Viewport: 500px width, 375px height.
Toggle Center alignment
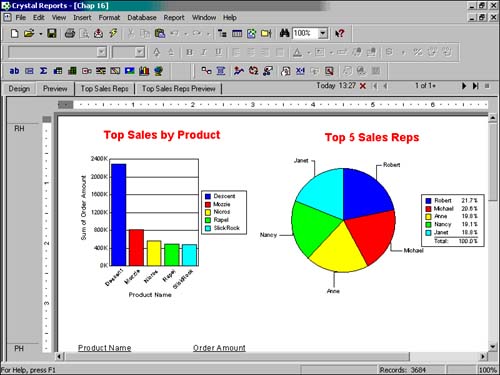[x=251, y=52]
